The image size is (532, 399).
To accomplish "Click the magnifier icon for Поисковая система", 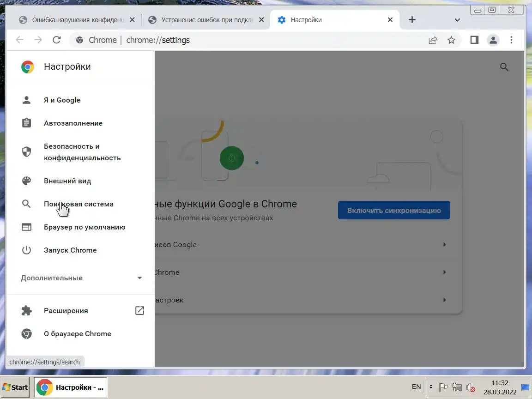I will 26,204.
